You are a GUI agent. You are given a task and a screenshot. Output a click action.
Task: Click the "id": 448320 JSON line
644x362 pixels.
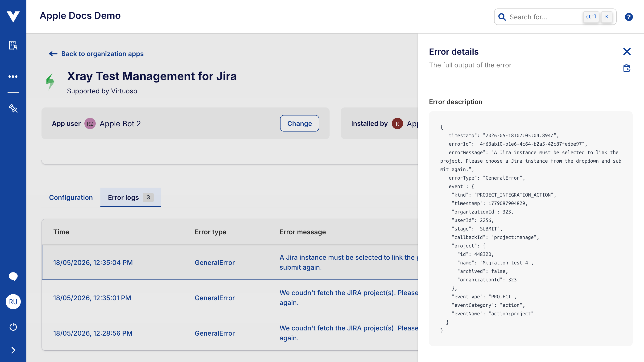[475, 254]
